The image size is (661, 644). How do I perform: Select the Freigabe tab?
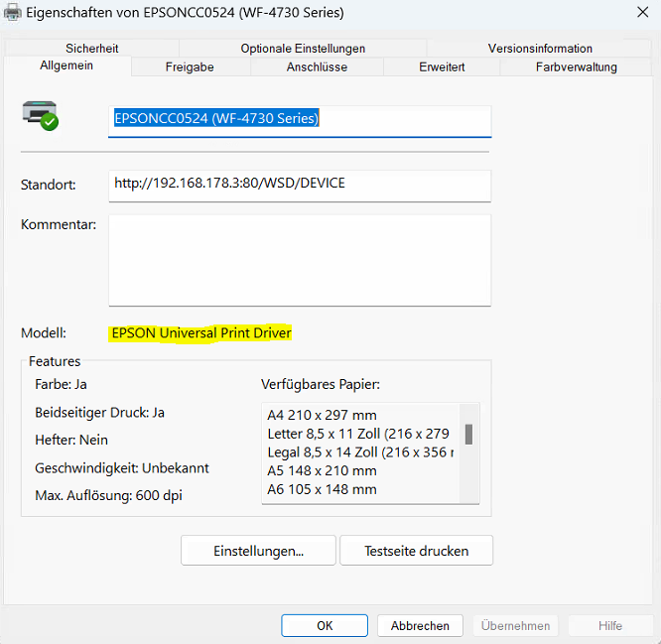[x=190, y=66]
